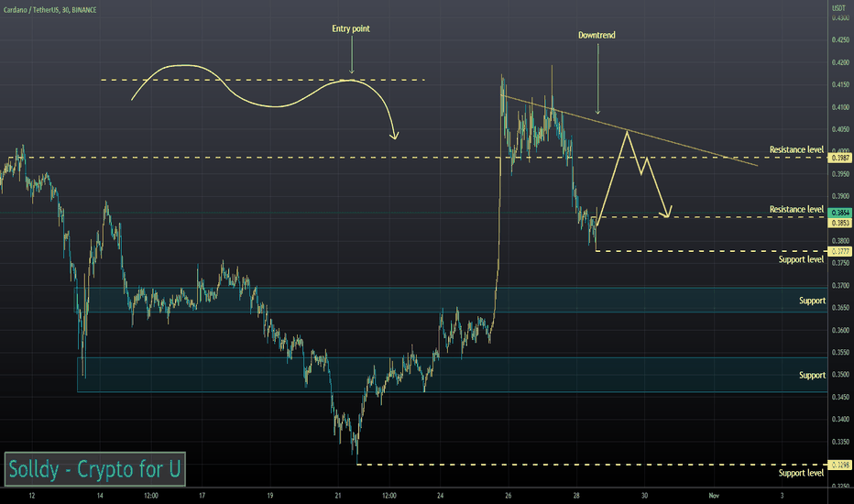Select the 'Support level' label beside 0.3777

point(801,259)
